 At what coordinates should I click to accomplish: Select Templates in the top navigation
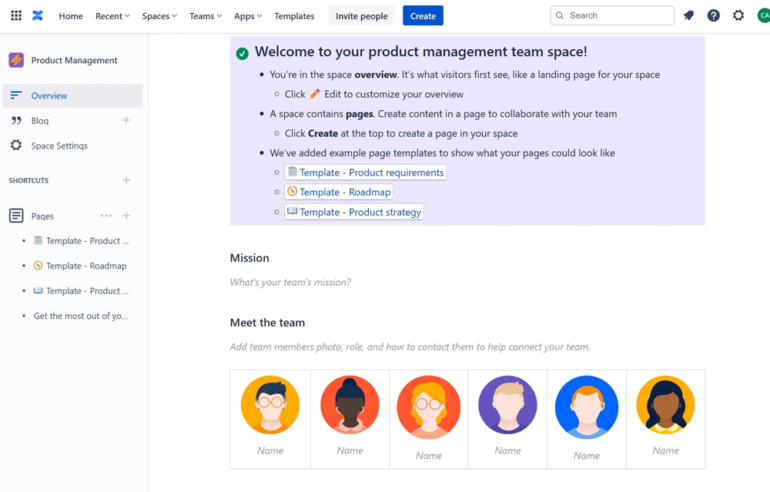[x=294, y=16]
